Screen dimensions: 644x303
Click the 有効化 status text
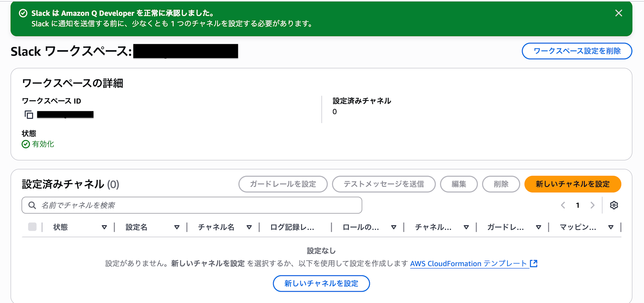pyautogui.click(x=43, y=144)
